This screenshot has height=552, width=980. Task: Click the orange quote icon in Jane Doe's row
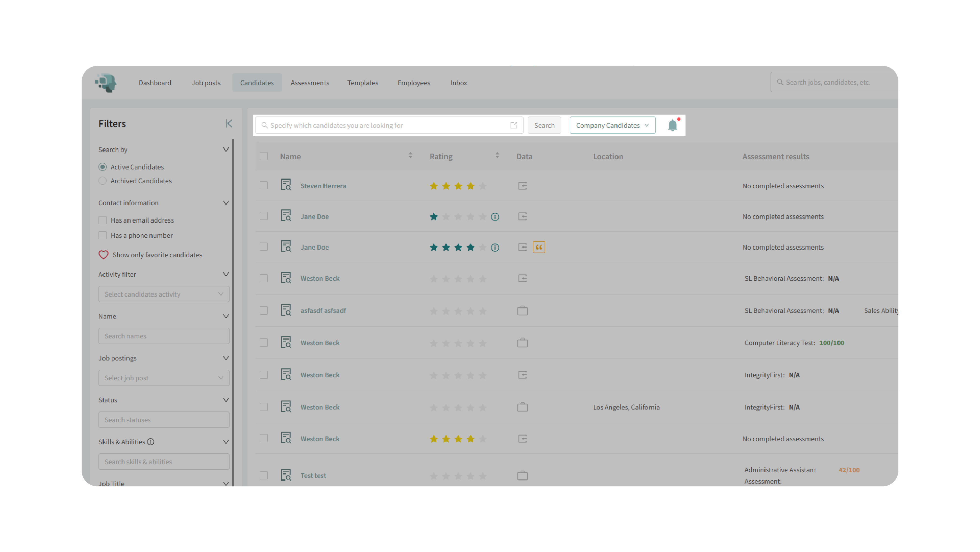(x=539, y=247)
